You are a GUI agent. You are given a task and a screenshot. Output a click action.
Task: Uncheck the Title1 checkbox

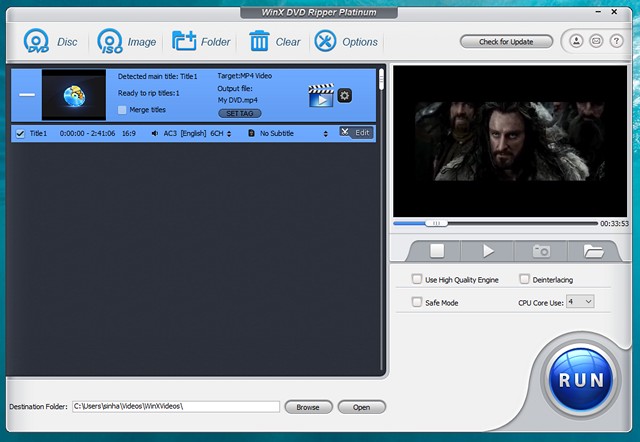(x=20, y=133)
